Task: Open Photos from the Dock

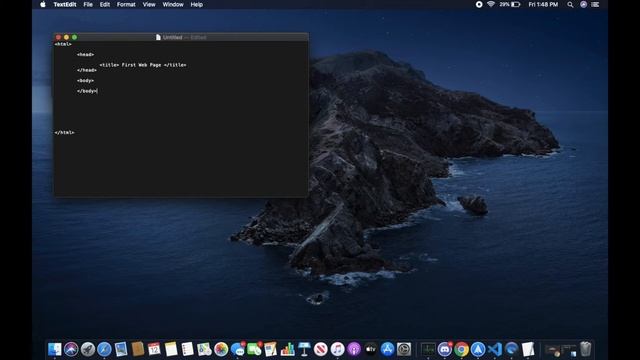Action: tap(221, 349)
